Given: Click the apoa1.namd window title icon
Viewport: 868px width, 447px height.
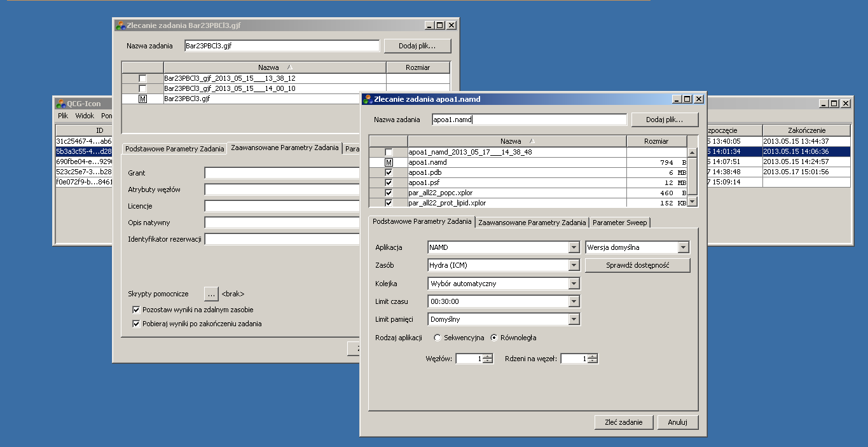Looking at the screenshot, I should (368, 99).
